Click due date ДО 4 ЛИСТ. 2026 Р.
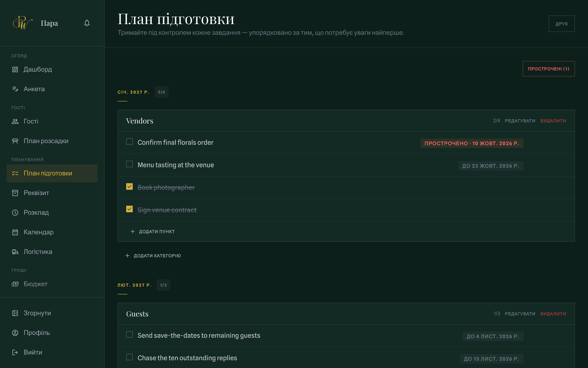This screenshot has width=588, height=368. pyautogui.click(x=493, y=336)
